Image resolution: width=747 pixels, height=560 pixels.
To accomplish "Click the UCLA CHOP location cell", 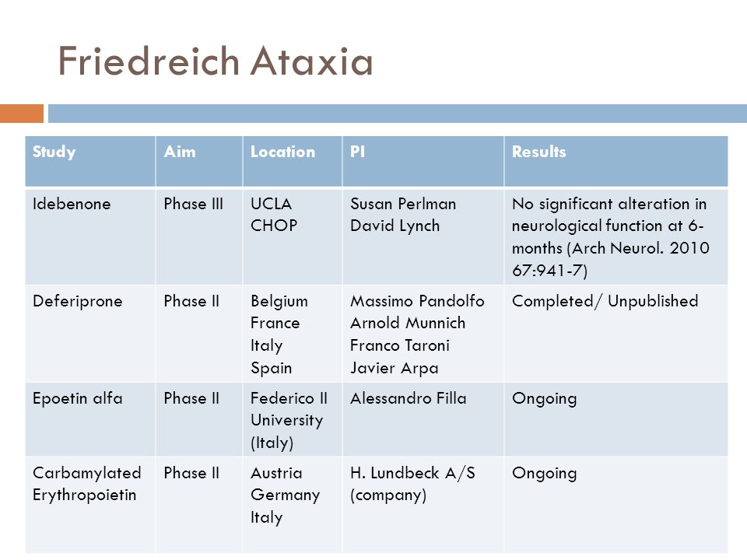I will point(293,236).
